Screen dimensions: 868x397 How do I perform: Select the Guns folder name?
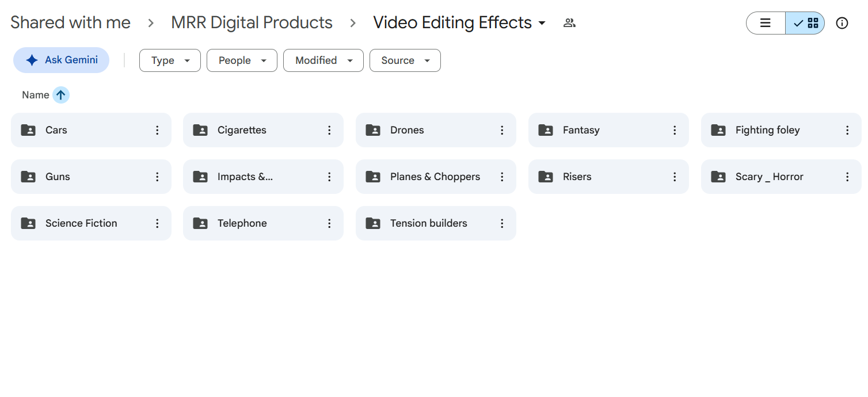[x=58, y=177]
